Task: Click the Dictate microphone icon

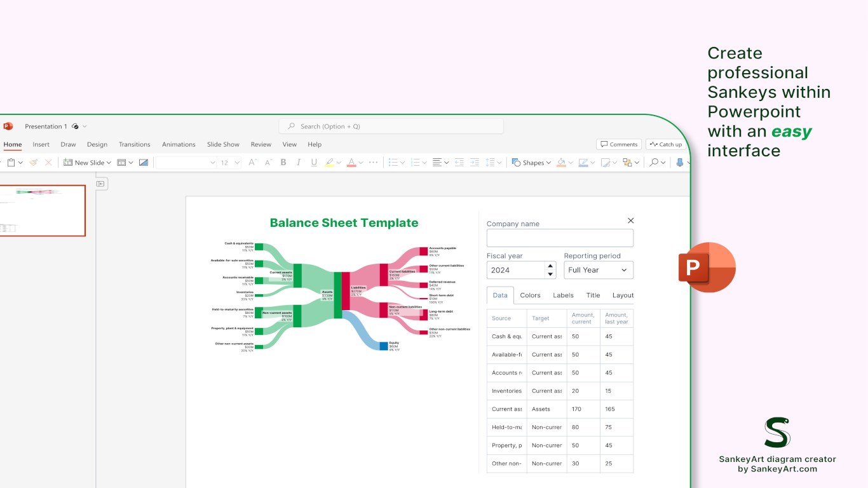Action: [x=679, y=163]
